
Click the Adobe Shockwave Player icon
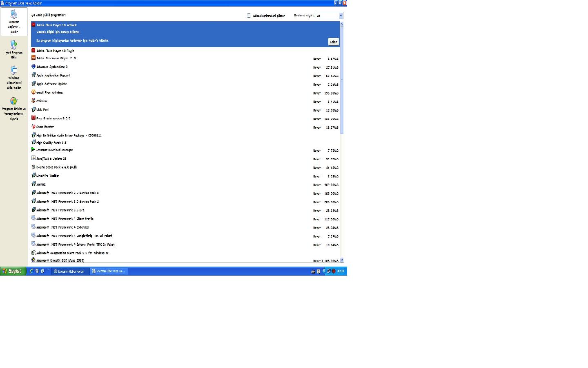[x=33, y=58]
